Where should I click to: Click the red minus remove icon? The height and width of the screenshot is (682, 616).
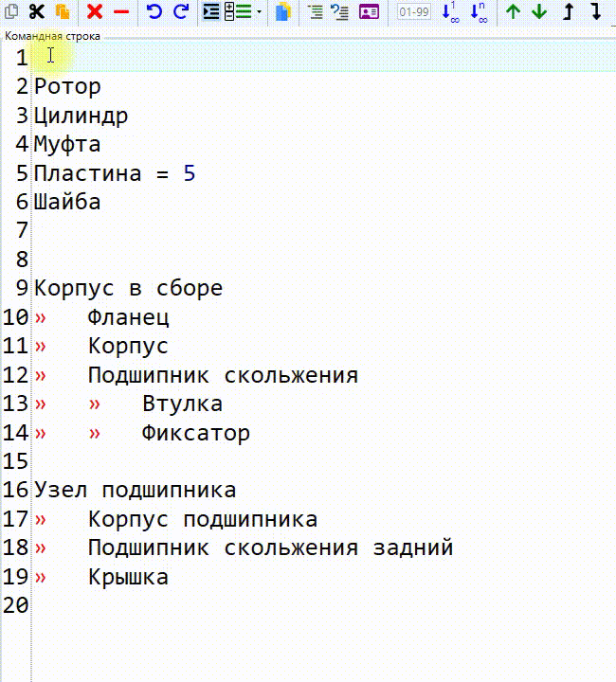[x=121, y=12]
